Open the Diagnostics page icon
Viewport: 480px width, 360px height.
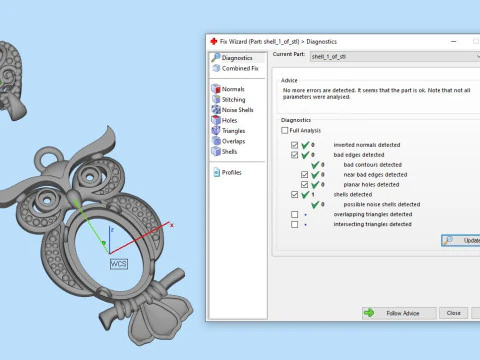click(216, 58)
